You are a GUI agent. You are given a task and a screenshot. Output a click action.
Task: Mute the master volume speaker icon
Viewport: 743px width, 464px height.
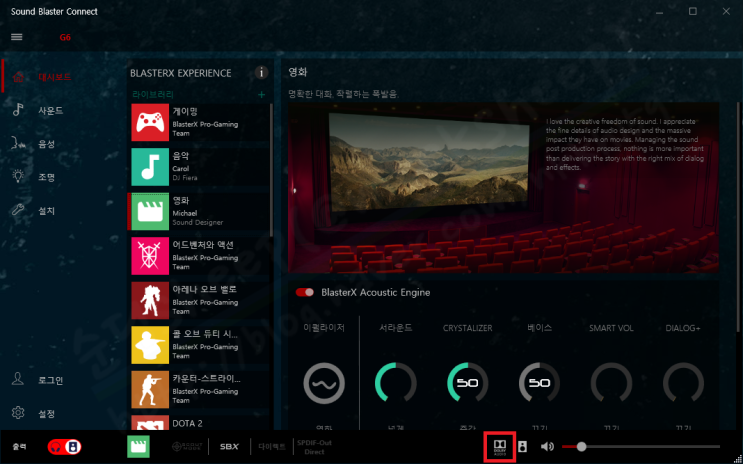547,446
